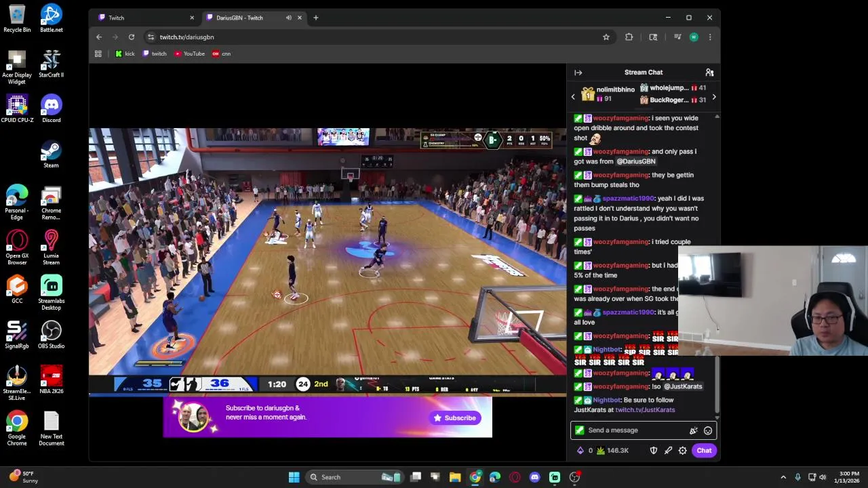Open Windows Start menu

[294, 477]
